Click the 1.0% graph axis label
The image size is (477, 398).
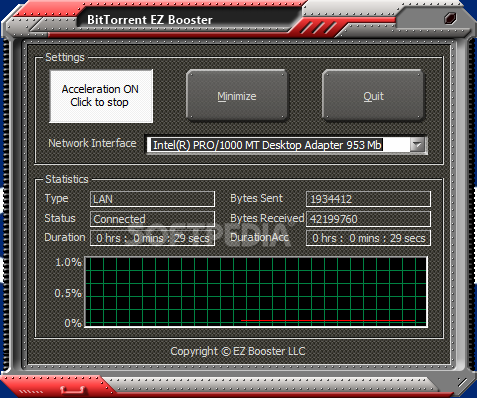69,262
